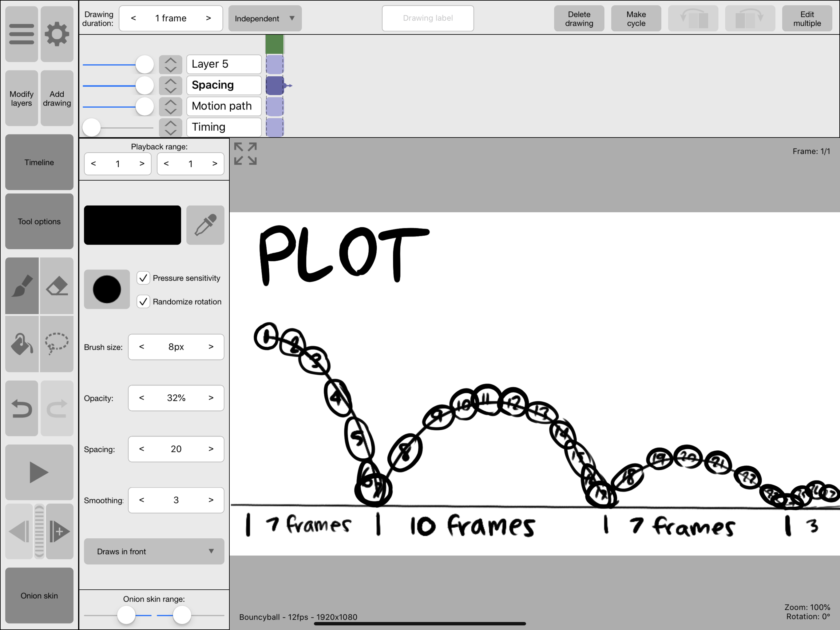Toggle the Onion skin panel
Viewport: 840px width, 630px height.
pos(39,596)
